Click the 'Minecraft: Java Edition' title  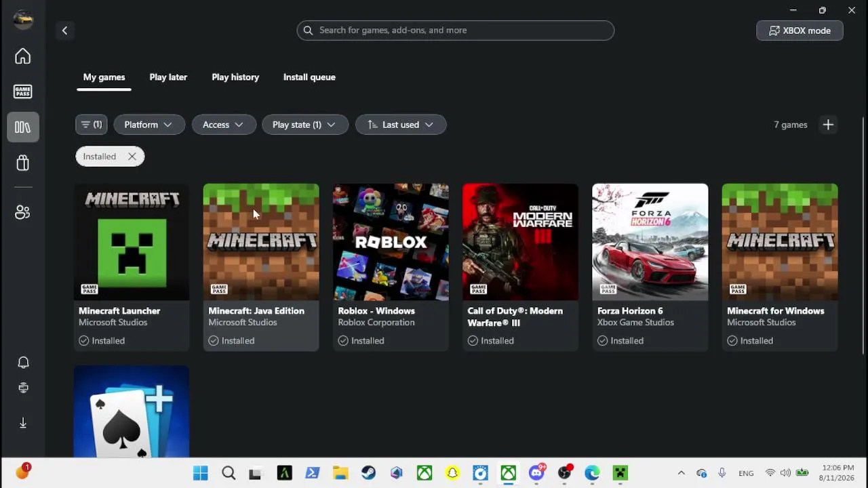(x=256, y=311)
